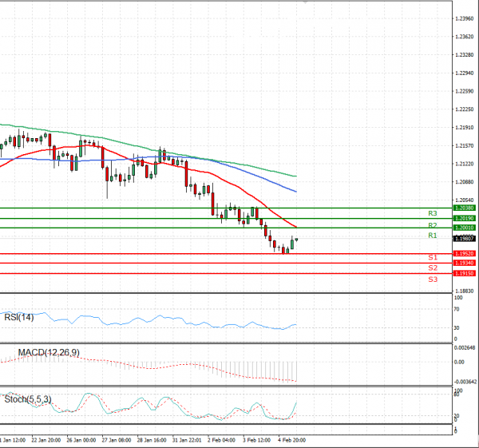
Task: Click the 1.23280 price axis value
Action: [465, 55]
